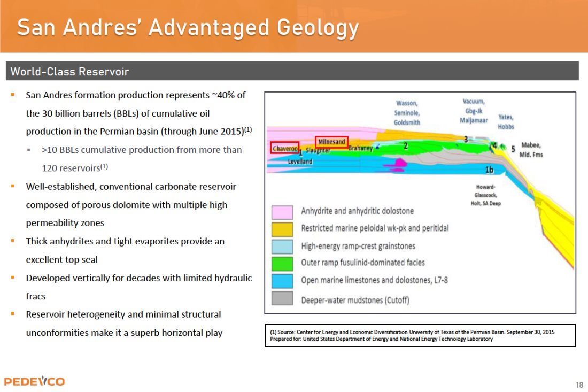
Task: Click the San Andres' Advantaged Geology title
Action: point(188,28)
